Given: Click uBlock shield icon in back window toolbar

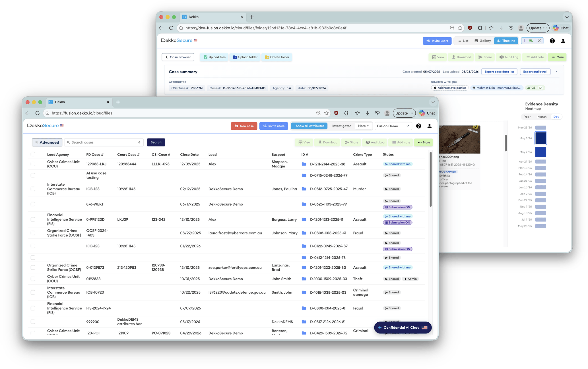Looking at the screenshot, I should [x=470, y=28].
